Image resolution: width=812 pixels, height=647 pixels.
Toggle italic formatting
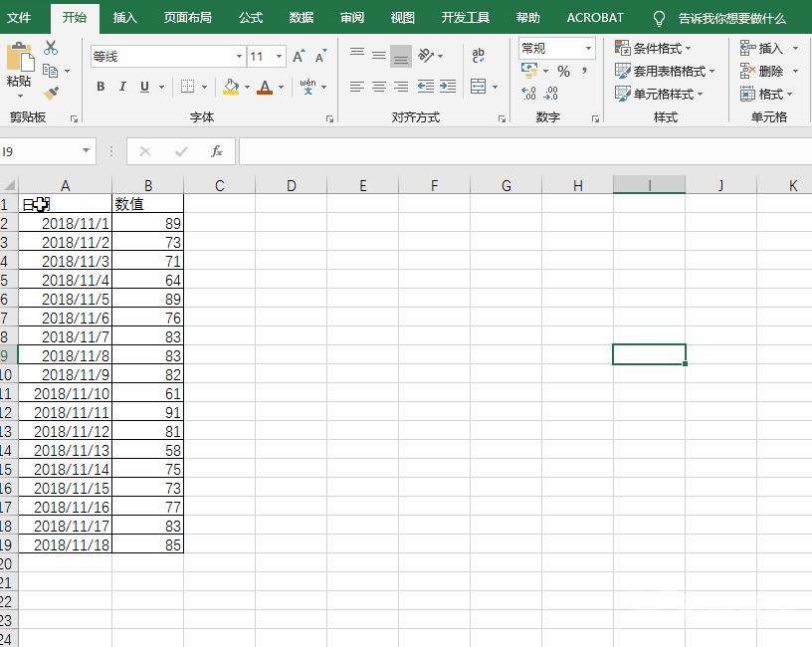tap(122, 85)
